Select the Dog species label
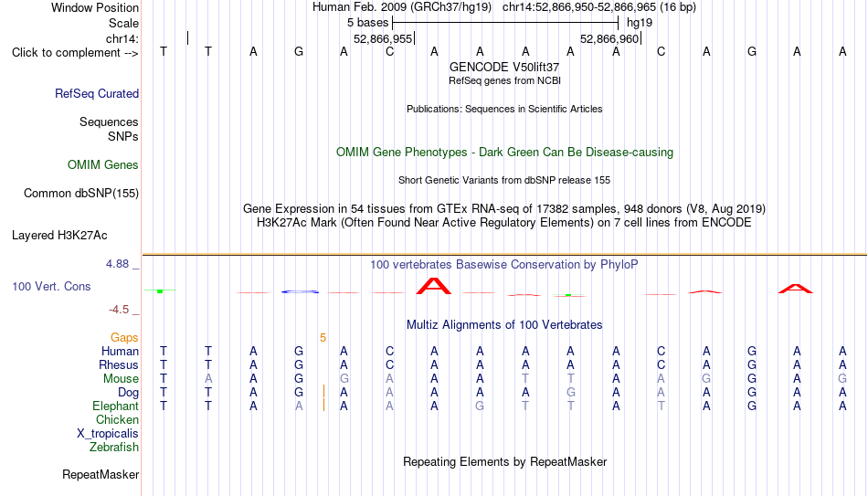Image resolution: width=868 pixels, height=496 pixels. click(x=129, y=393)
